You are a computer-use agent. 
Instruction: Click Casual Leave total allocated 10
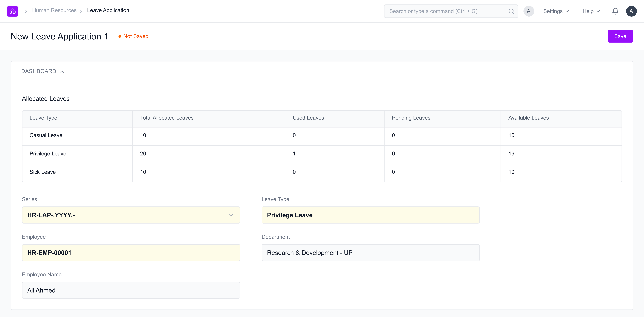click(143, 135)
